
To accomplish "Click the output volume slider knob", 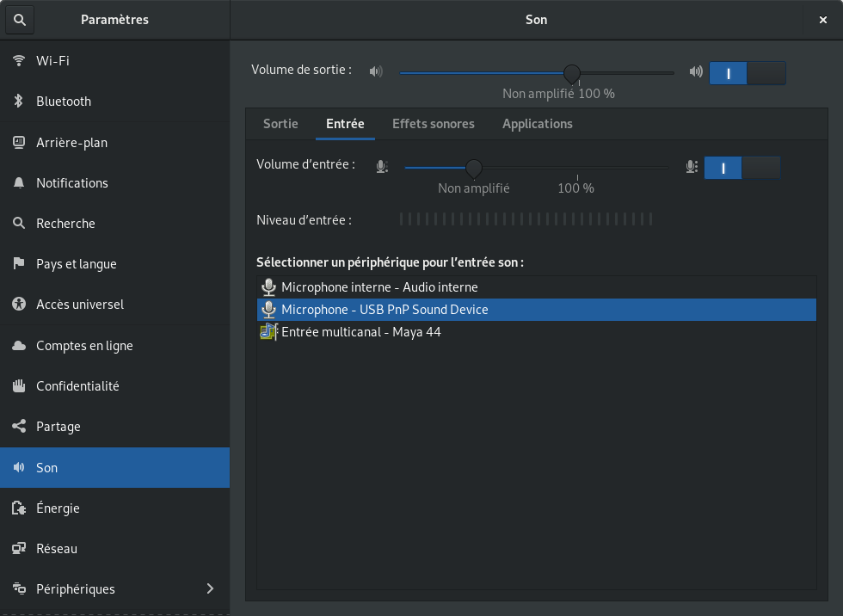I will [x=572, y=73].
